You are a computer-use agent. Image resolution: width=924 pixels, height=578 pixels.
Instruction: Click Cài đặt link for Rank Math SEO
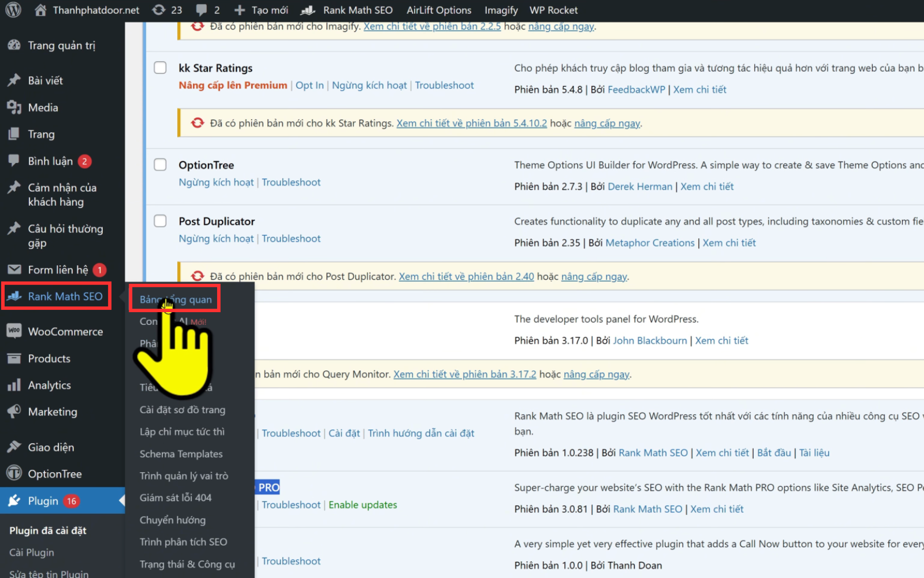pyautogui.click(x=344, y=433)
